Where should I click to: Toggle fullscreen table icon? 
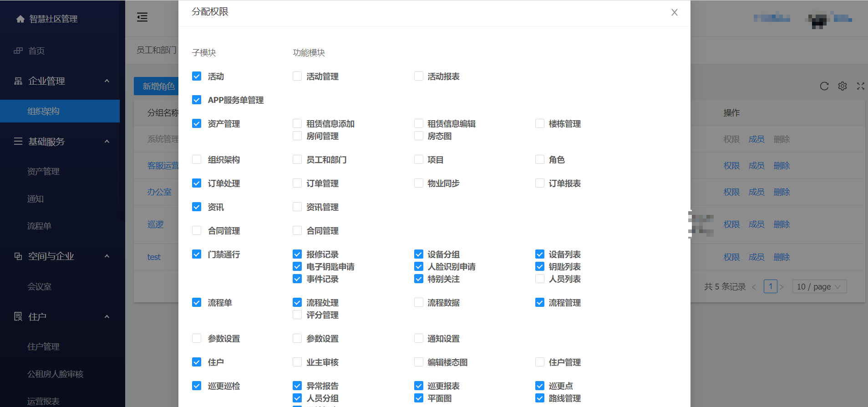click(860, 86)
